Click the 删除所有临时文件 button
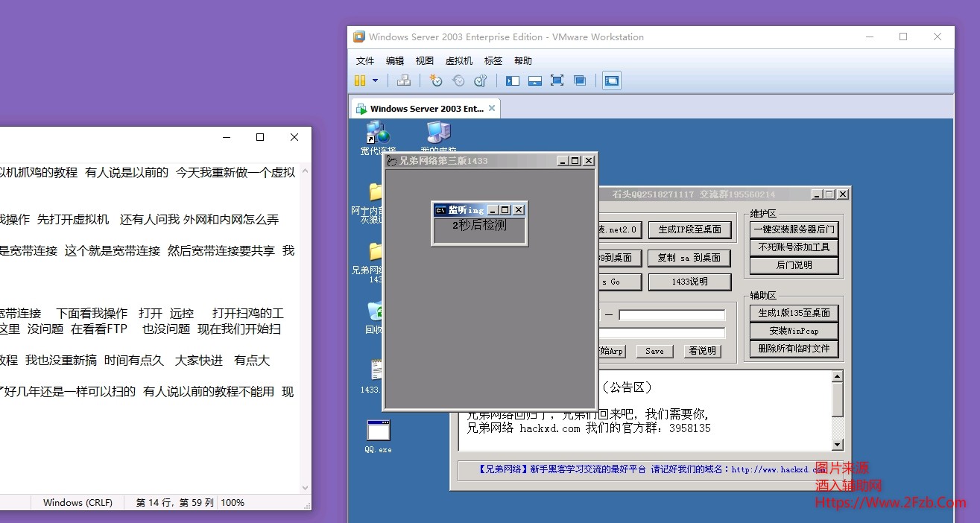 pyautogui.click(x=794, y=349)
